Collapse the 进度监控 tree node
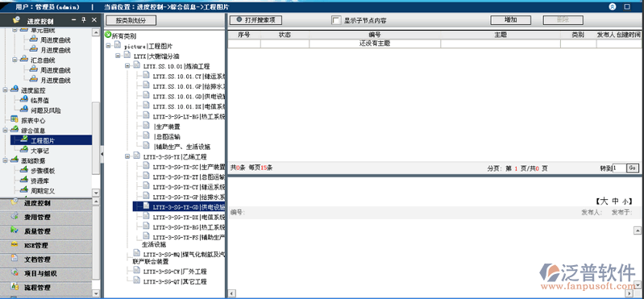Viewport: 644px width, 299px height. pyautogui.click(x=5, y=89)
